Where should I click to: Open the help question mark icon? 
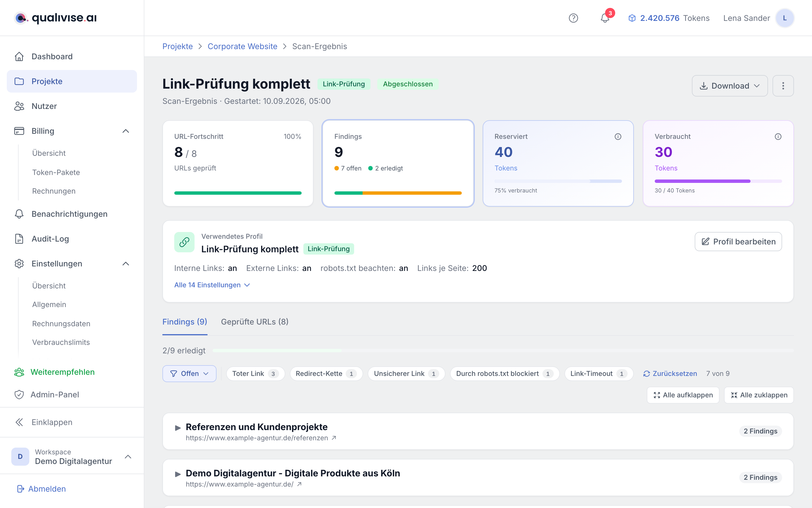573,18
